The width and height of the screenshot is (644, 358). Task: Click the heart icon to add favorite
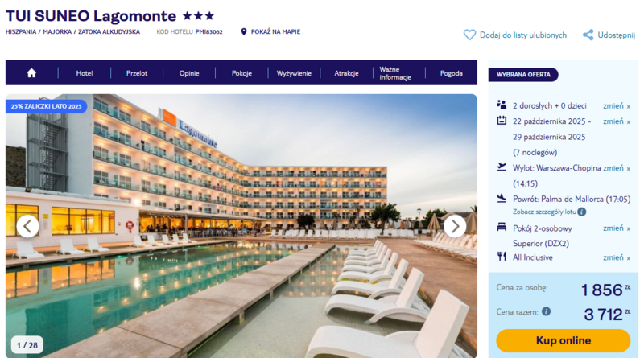(x=469, y=35)
